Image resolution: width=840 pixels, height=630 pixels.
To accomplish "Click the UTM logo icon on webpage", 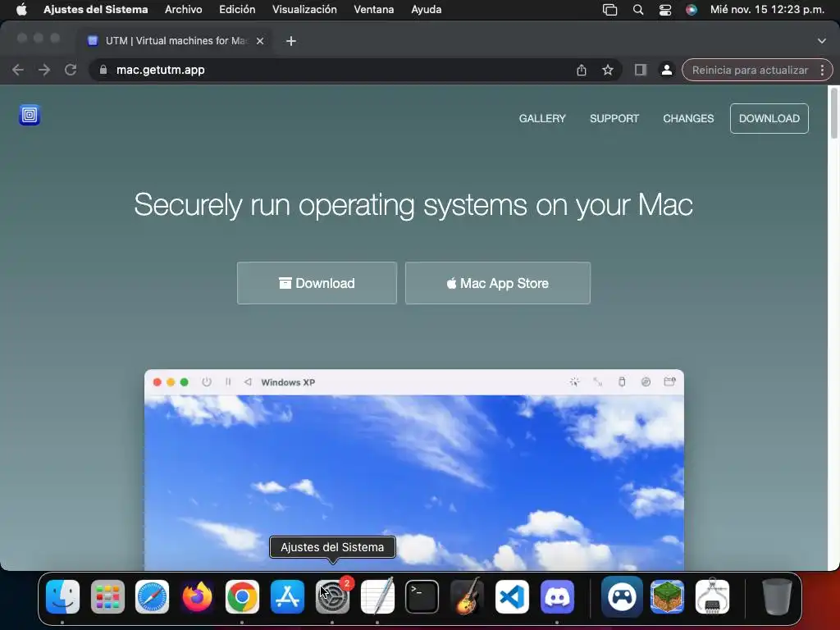I will (x=30, y=115).
